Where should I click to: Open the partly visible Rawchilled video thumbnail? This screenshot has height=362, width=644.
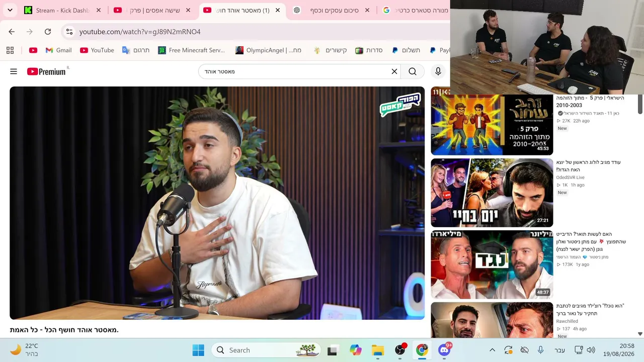[492, 320]
